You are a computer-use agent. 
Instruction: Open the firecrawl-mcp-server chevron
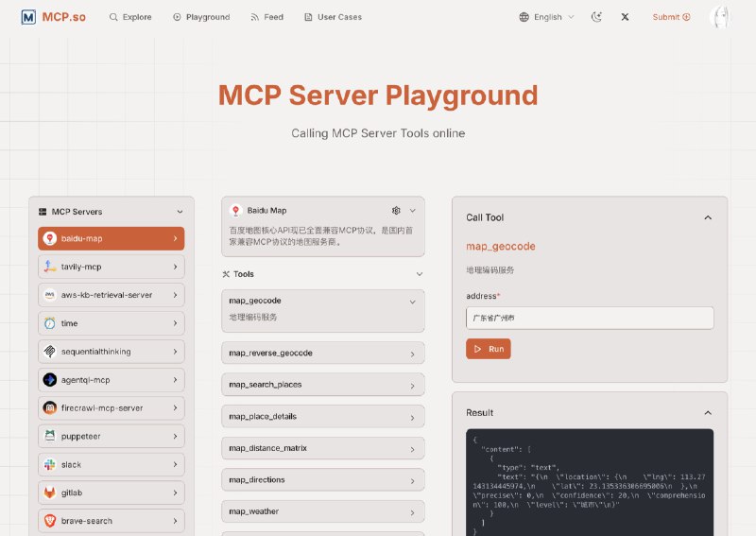coord(175,407)
